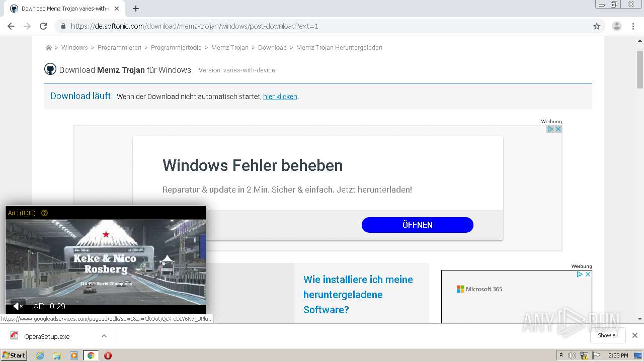
Task: Open the Download breadcrumb link
Action: click(272, 48)
